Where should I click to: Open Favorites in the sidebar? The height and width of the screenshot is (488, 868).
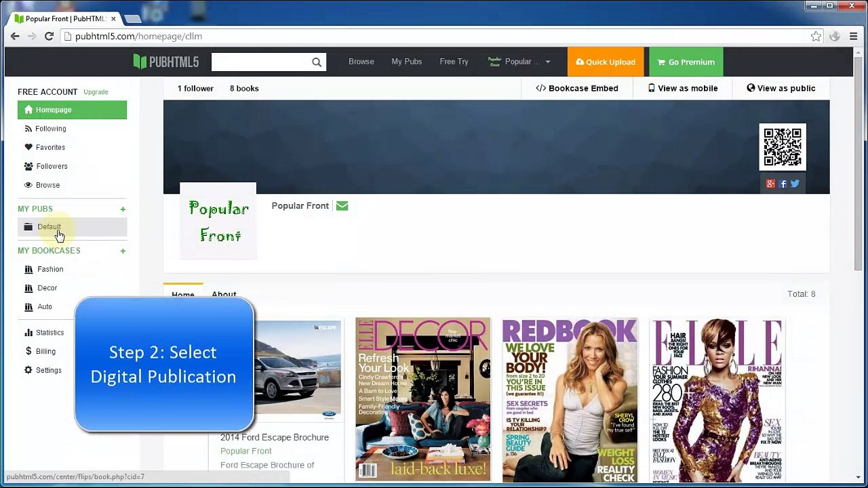pos(50,147)
